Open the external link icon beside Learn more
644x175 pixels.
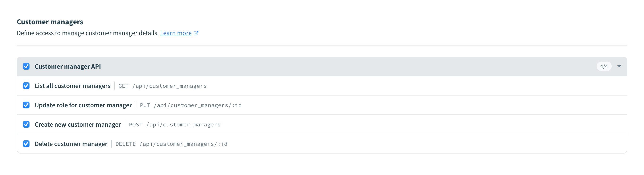coord(196,33)
